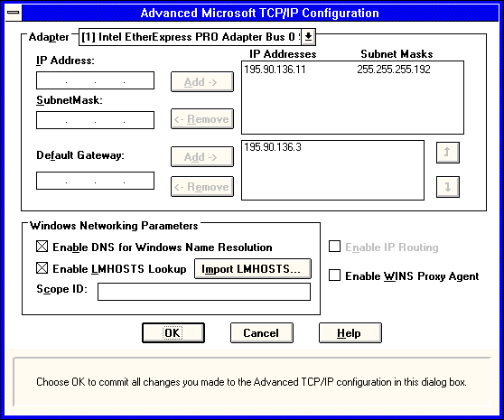Select IP address 195.90.136.11 in list
Screen dimensions: 504x420
pyautogui.click(x=275, y=70)
